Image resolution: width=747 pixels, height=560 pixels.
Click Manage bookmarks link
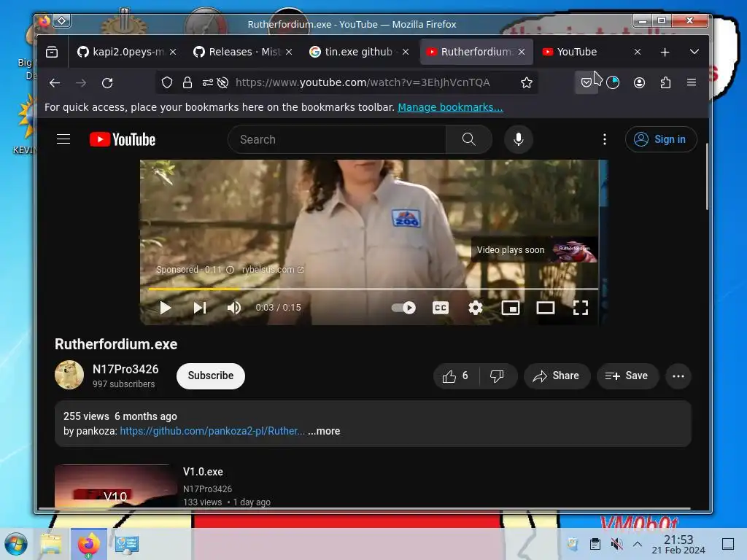tap(450, 107)
